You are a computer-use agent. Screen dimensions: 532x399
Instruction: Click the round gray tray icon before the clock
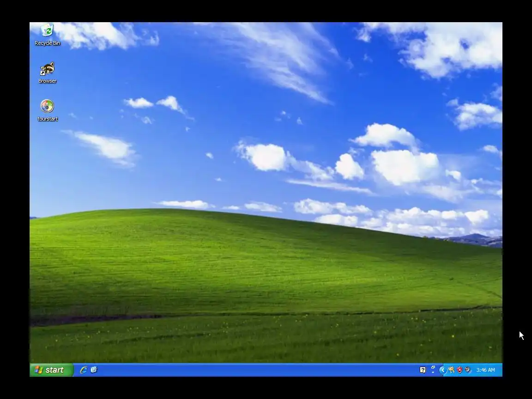pyautogui.click(x=468, y=370)
